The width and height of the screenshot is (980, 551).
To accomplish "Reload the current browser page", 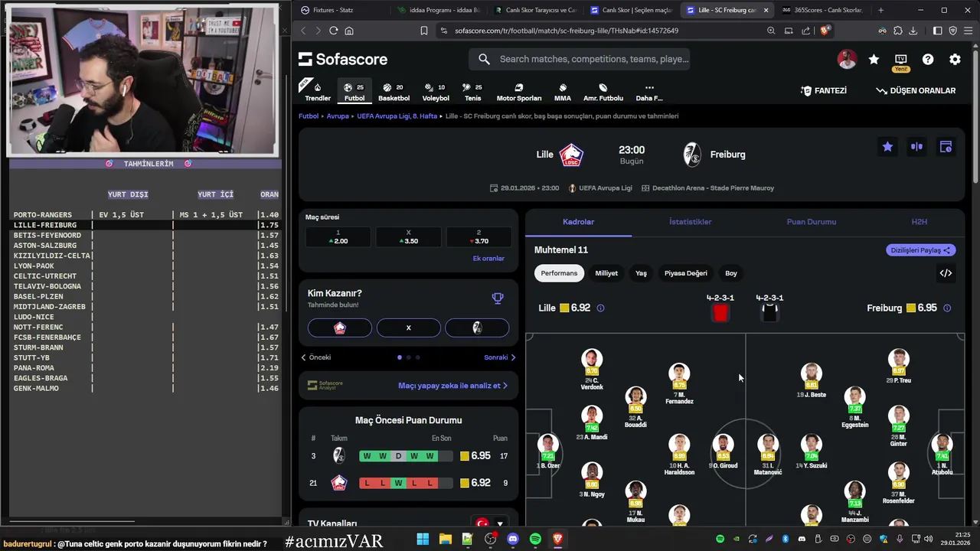I will tap(333, 31).
